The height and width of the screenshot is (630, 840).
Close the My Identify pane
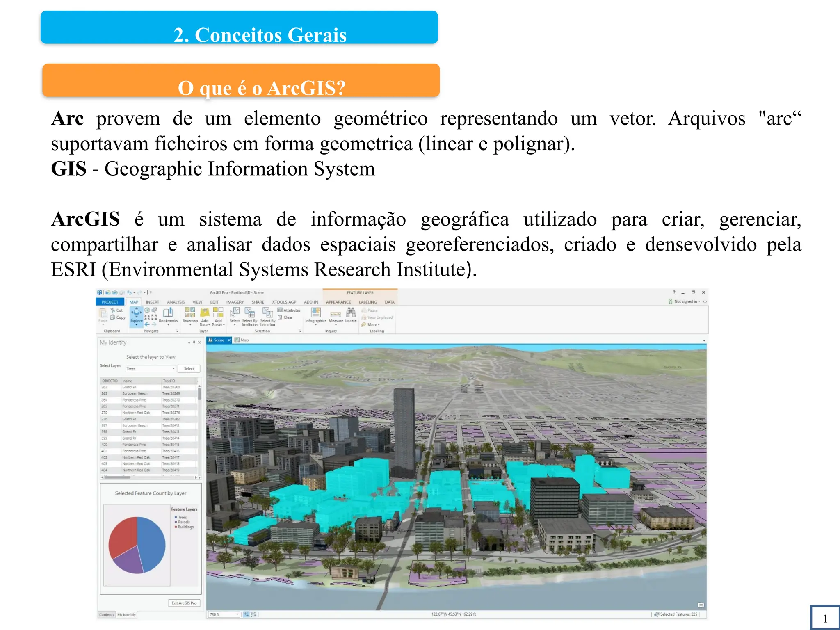(199, 342)
